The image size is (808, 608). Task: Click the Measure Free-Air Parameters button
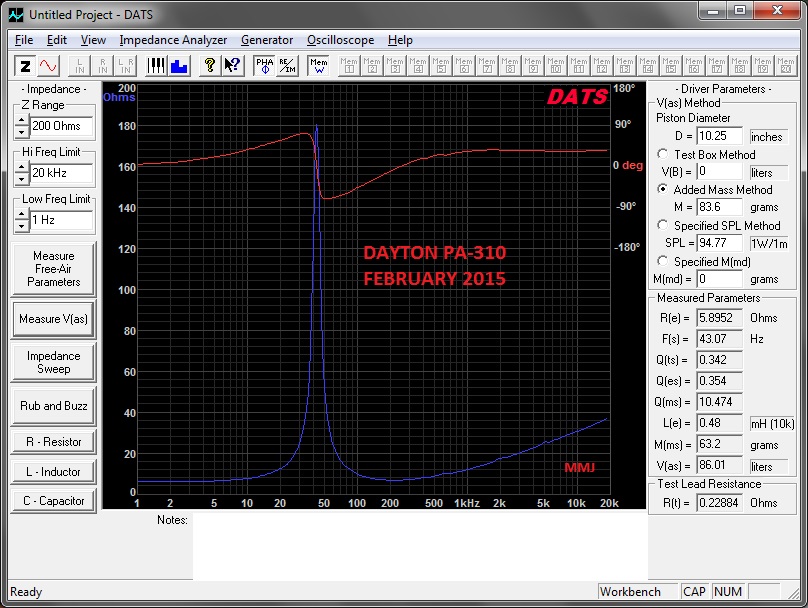tap(54, 269)
